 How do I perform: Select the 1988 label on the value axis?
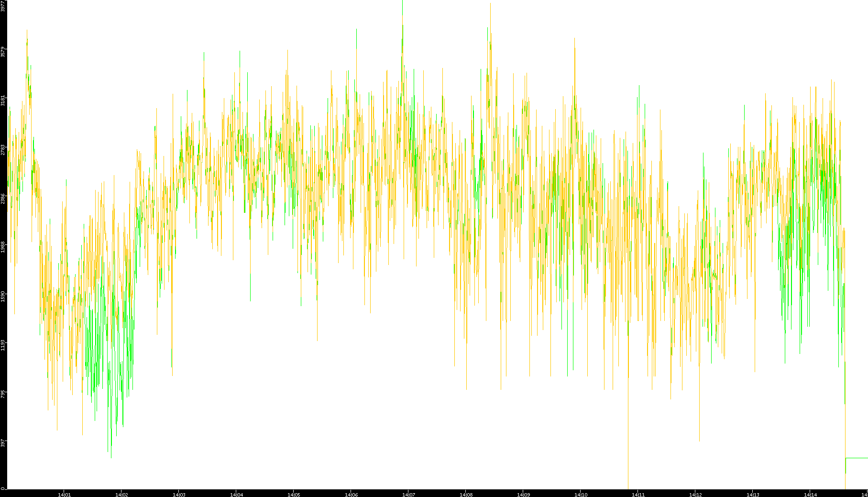pos(3,247)
